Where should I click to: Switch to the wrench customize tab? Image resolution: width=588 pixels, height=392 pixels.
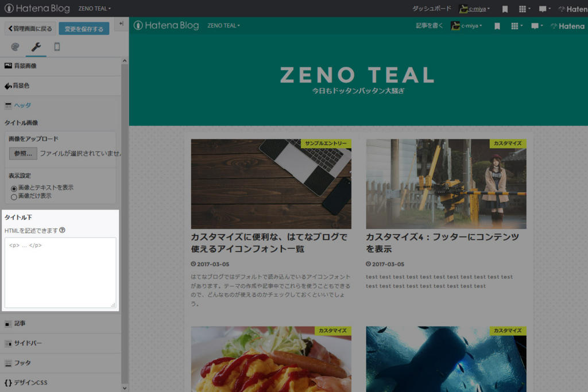click(x=36, y=47)
